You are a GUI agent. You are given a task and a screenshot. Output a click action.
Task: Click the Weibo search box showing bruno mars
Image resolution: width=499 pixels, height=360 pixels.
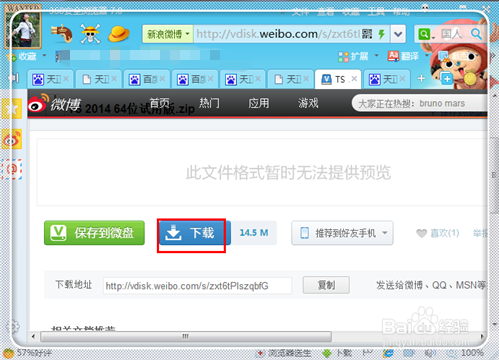tap(420, 103)
